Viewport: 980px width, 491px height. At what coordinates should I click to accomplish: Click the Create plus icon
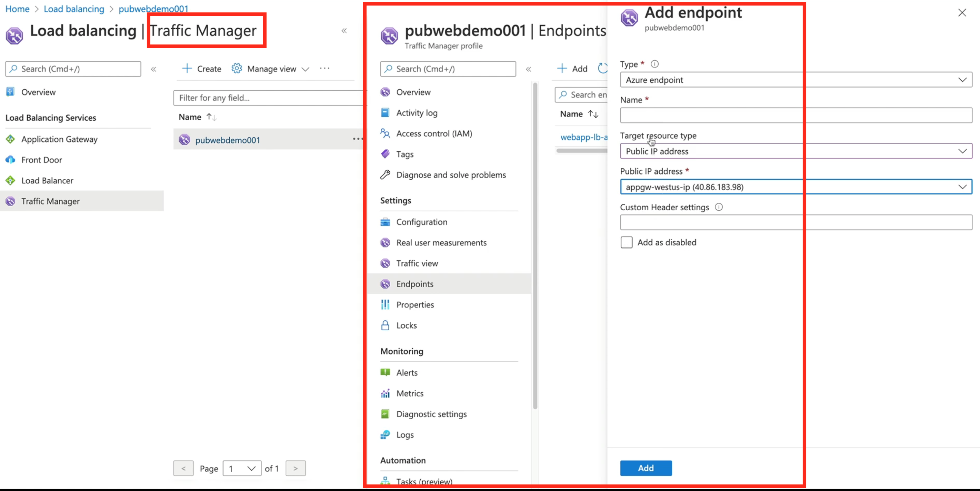click(x=187, y=69)
